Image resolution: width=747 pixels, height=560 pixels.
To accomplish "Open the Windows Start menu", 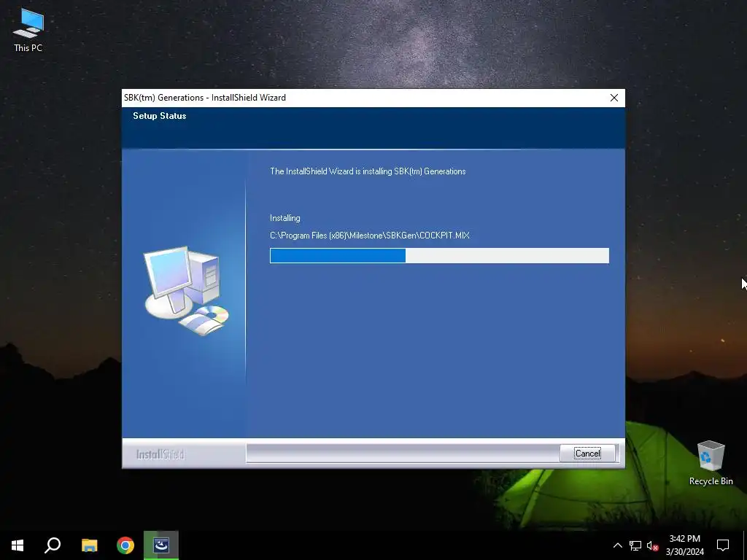I will point(18,545).
